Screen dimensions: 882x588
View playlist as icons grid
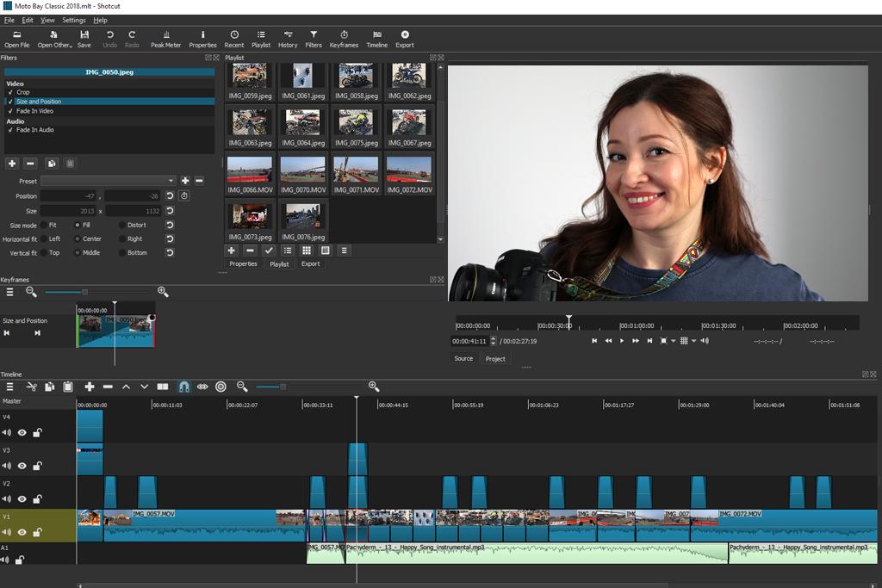pos(307,251)
